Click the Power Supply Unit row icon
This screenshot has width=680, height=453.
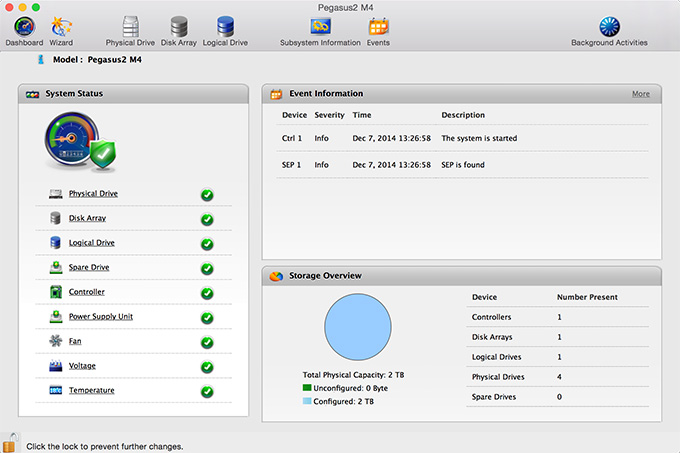pyautogui.click(x=56, y=316)
